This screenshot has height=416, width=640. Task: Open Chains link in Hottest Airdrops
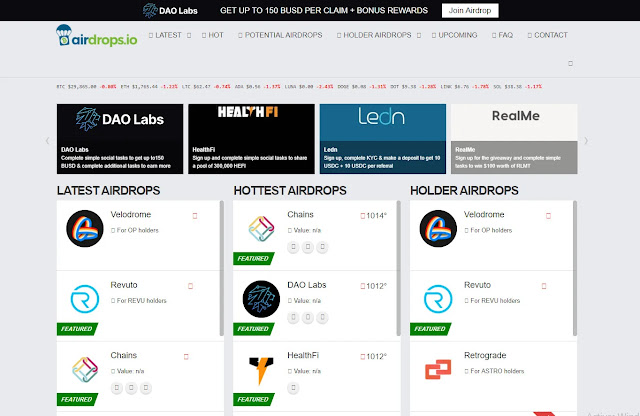(300, 214)
